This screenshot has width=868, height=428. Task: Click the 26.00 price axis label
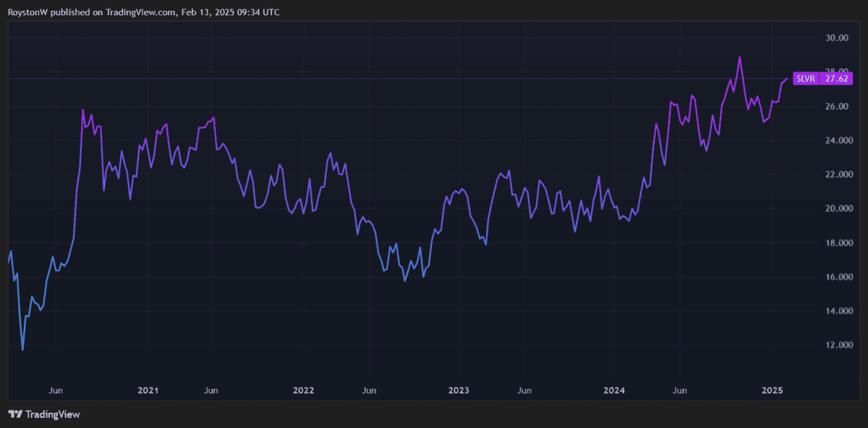[x=836, y=106]
